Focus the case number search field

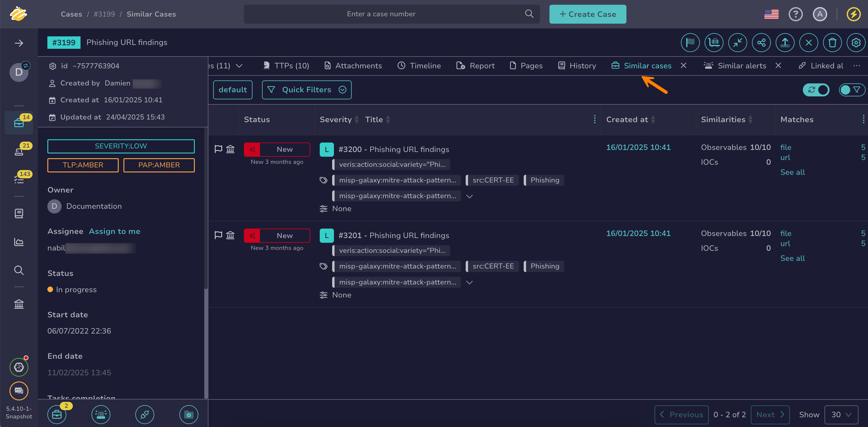[x=381, y=14]
